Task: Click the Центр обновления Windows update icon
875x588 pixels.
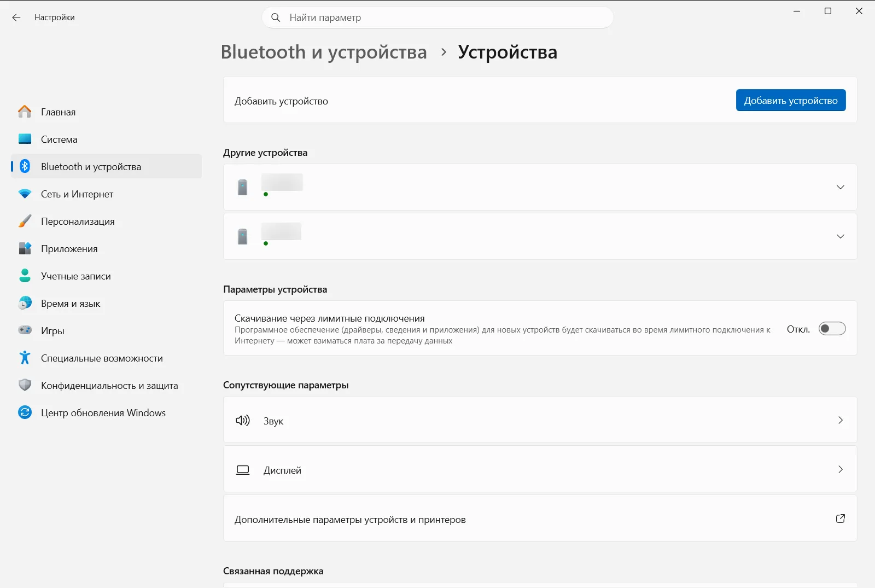Action: pos(25,412)
